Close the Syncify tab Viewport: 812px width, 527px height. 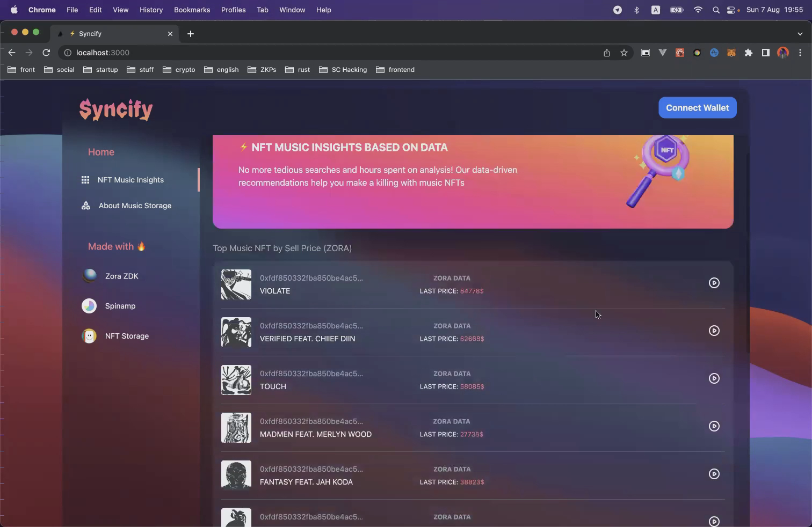point(170,34)
